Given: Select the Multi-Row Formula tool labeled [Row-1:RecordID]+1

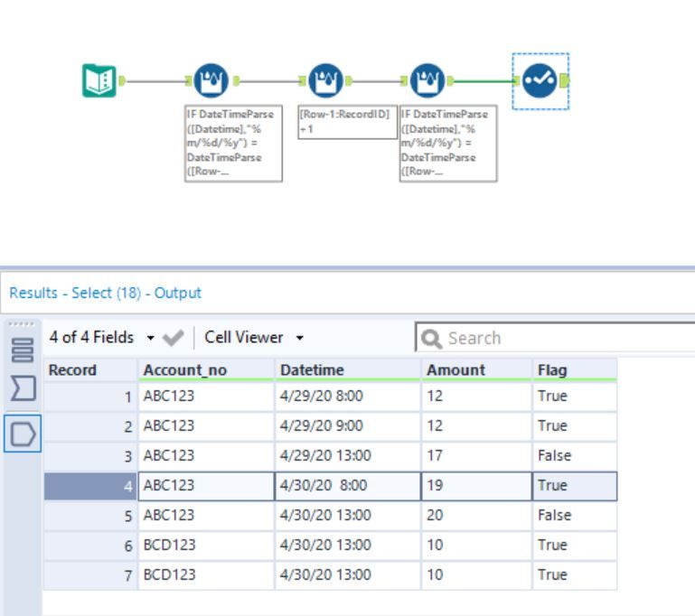Looking at the screenshot, I should [325, 80].
